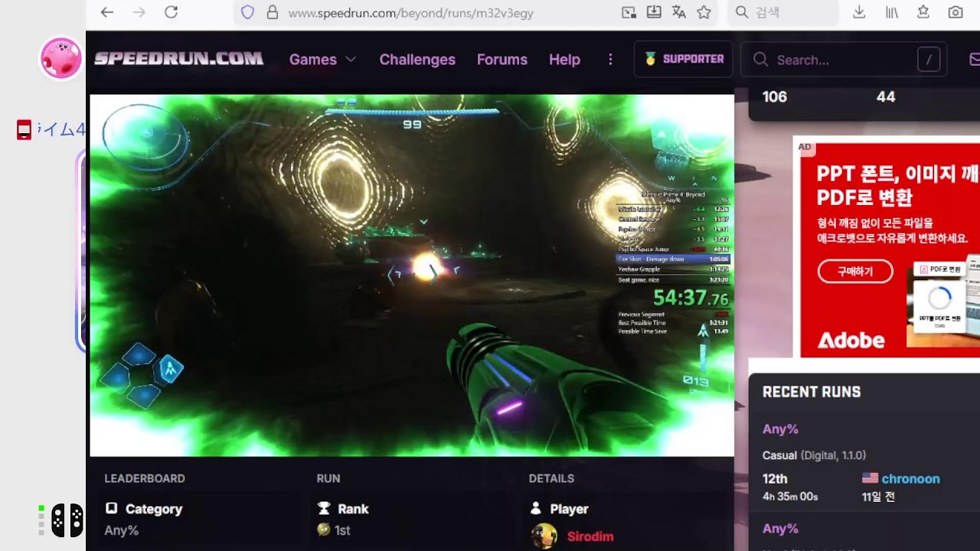980x551 pixels.
Task: Go forward with the browser forward arrow
Action: point(139,12)
